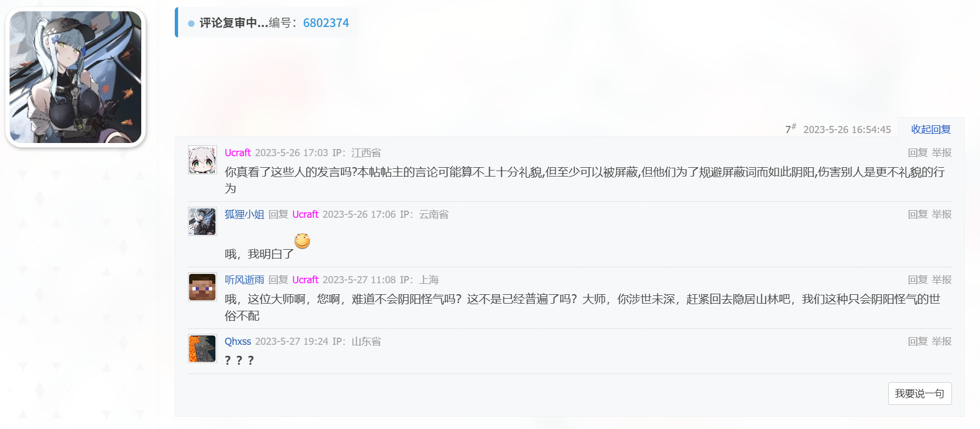The width and height of the screenshot is (980, 429).
Task: Click Qhxss's lava-themed avatar
Action: point(202,349)
